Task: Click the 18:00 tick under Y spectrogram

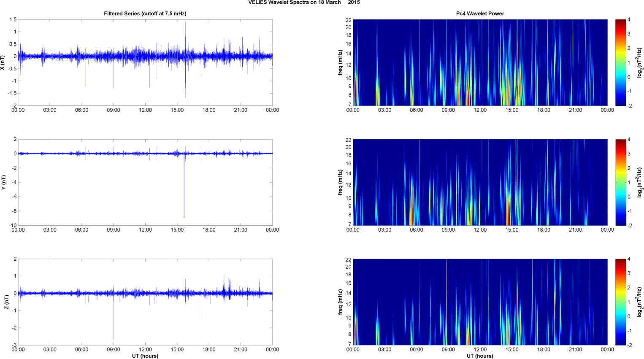Action: click(544, 230)
